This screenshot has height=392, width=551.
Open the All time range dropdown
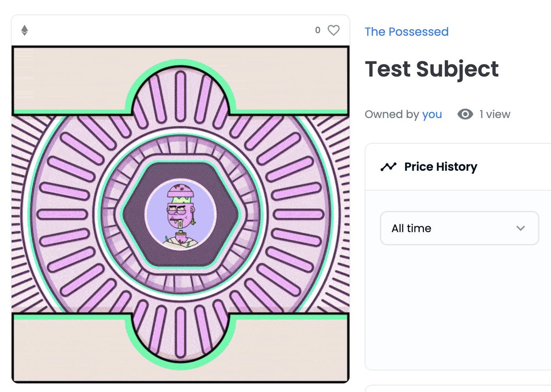click(x=460, y=228)
